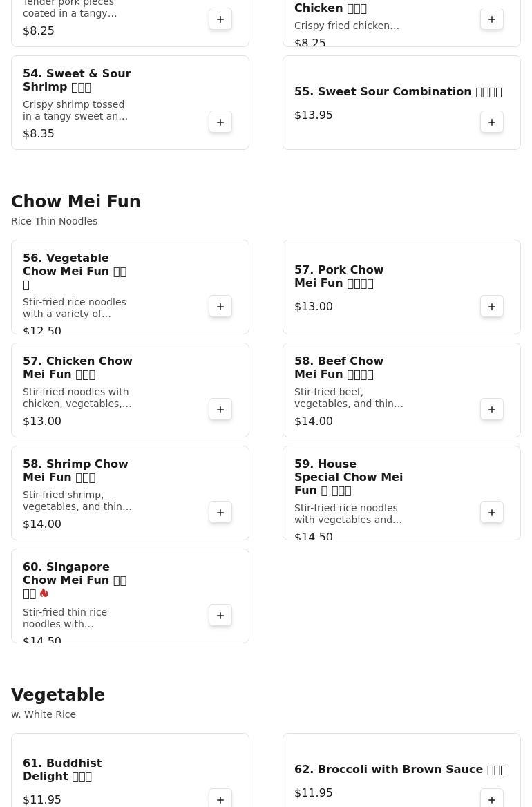The image size is (532, 807).
Task: Add Beef Chow Mei Fun to order
Action: pyautogui.click(x=492, y=410)
